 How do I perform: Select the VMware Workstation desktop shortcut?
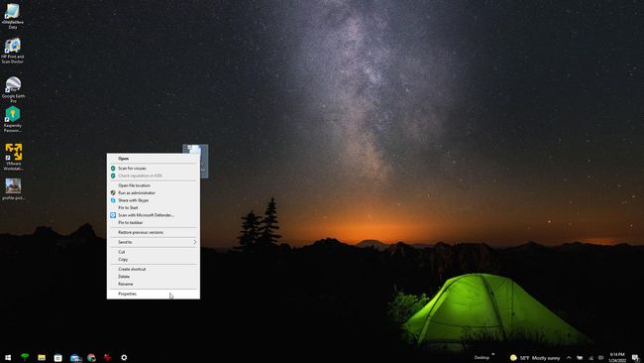pos(13,157)
